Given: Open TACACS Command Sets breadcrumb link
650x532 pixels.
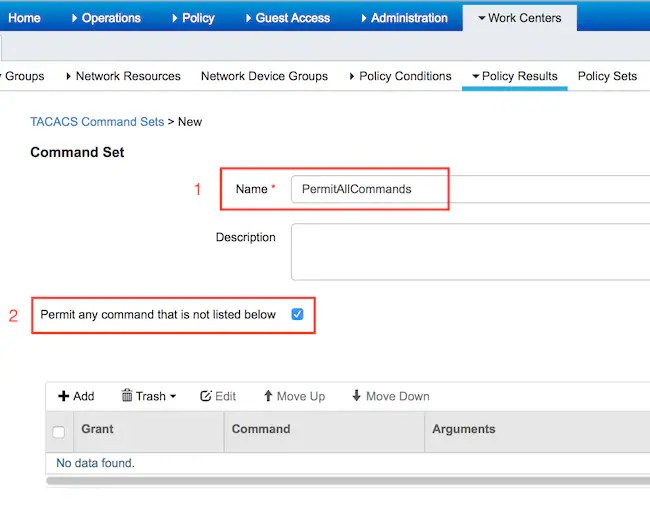Looking at the screenshot, I should coord(97,122).
